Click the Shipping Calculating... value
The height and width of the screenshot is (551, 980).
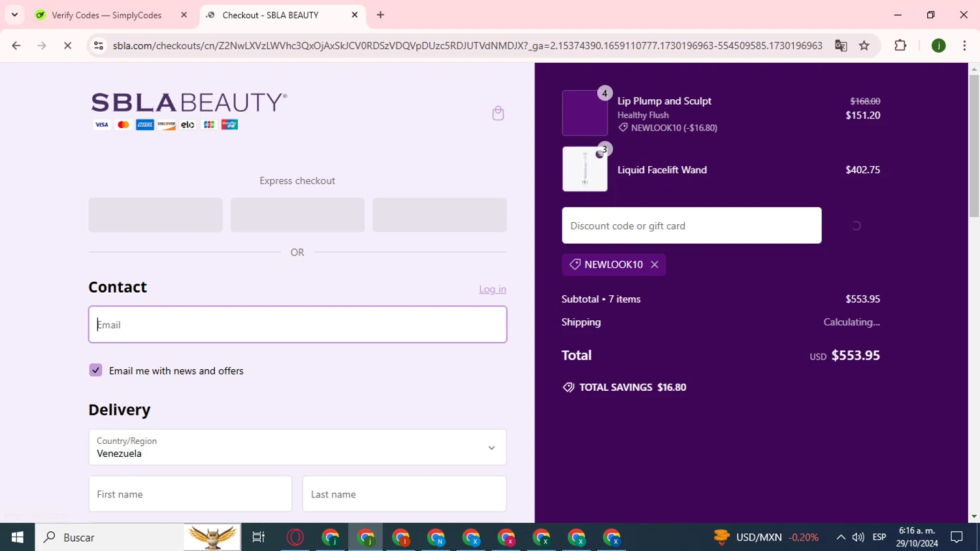[x=851, y=322]
